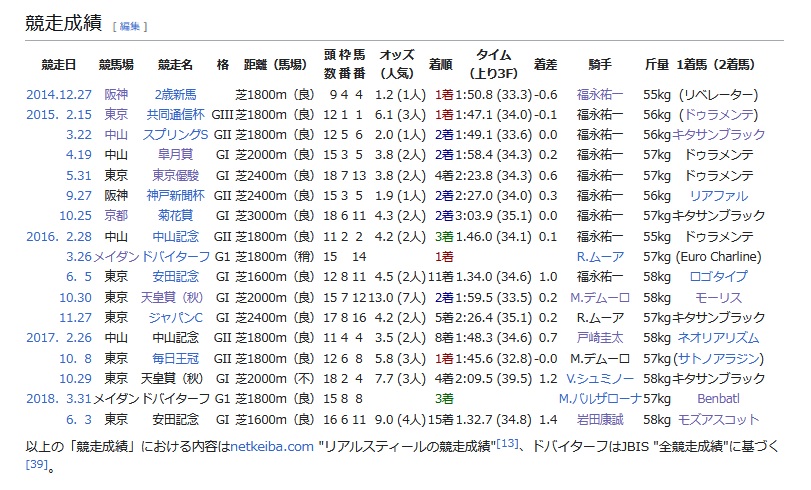Image resolution: width=811 pixels, height=490 pixels.
Task: Open the 10.30 date link
Action: click(x=76, y=298)
